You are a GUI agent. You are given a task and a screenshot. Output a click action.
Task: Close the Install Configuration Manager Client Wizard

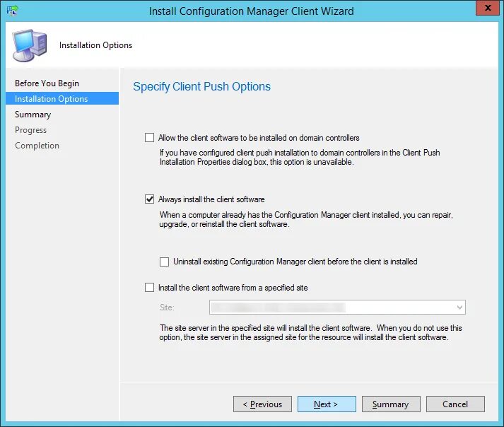pos(487,8)
